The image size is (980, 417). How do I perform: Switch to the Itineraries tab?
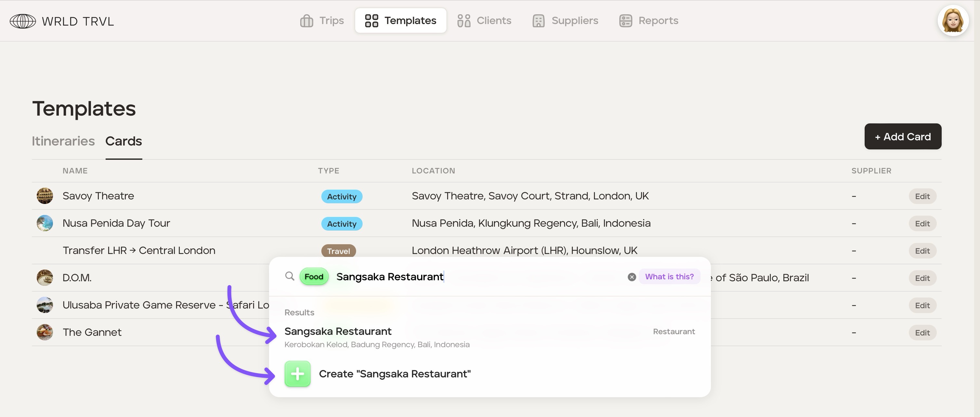[63, 141]
